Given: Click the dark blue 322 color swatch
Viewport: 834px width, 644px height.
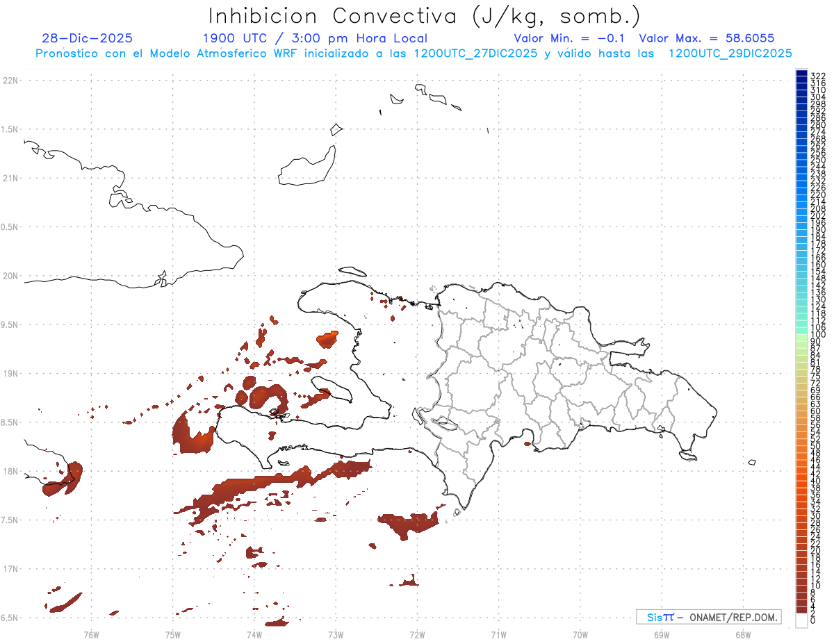Looking at the screenshot, I should tap(801, 73).
